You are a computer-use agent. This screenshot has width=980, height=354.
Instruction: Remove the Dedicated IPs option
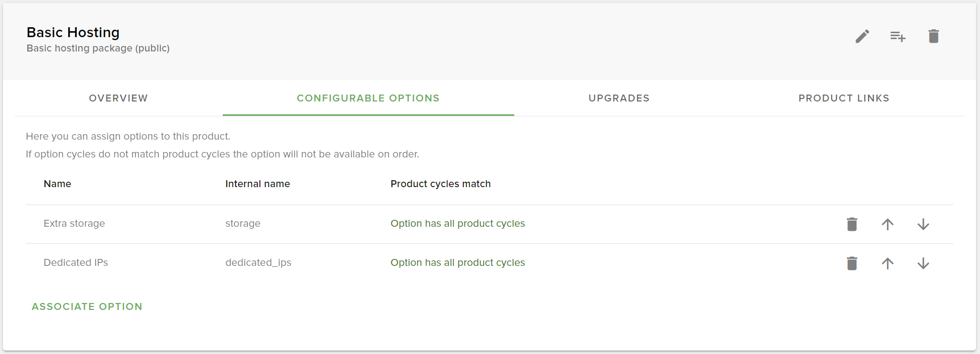click(852, 263)
